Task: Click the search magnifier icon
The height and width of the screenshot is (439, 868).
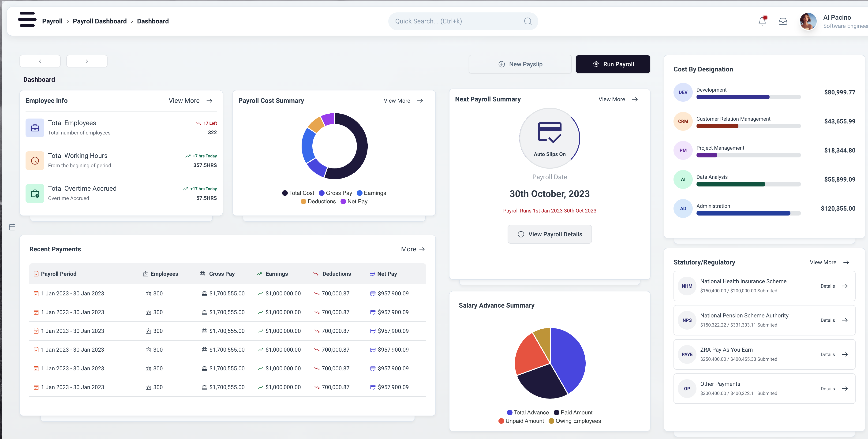Action: 528,22
